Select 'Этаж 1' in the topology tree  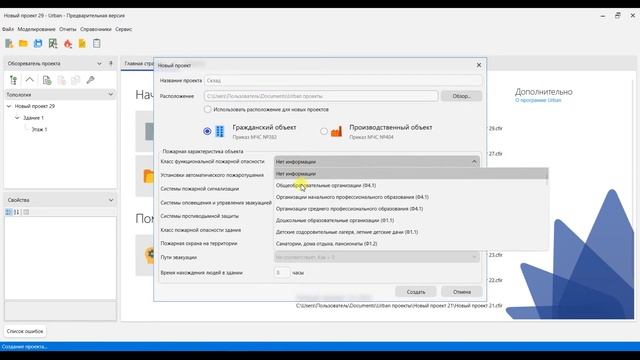[x=39, y=129]
